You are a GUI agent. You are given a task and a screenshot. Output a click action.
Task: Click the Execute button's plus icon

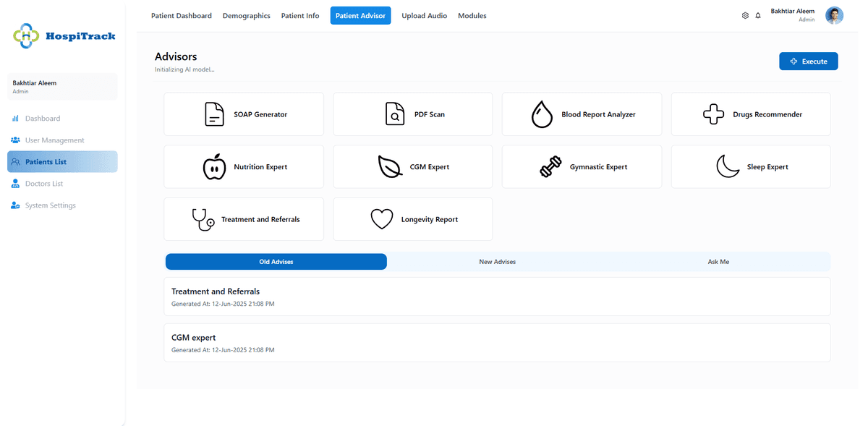point(794,61)
